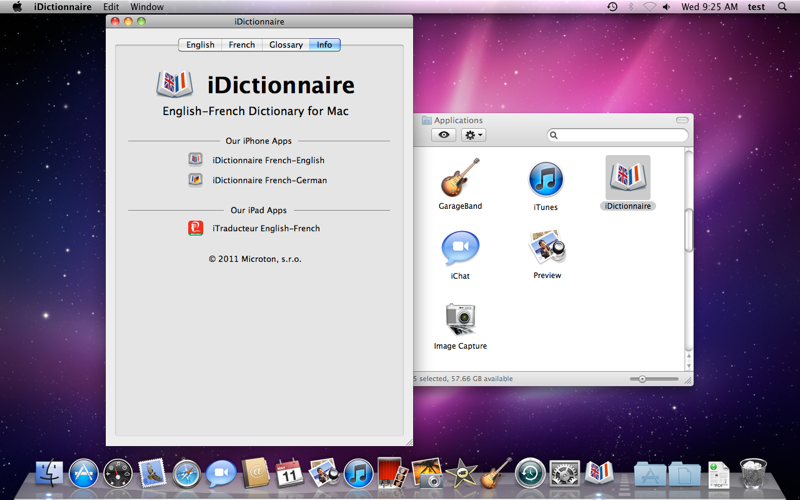The height and width of the screenshot is (500, 800).
Task: Open the iDictionnaire French-German iPhone app link
Action: [270, 180]
